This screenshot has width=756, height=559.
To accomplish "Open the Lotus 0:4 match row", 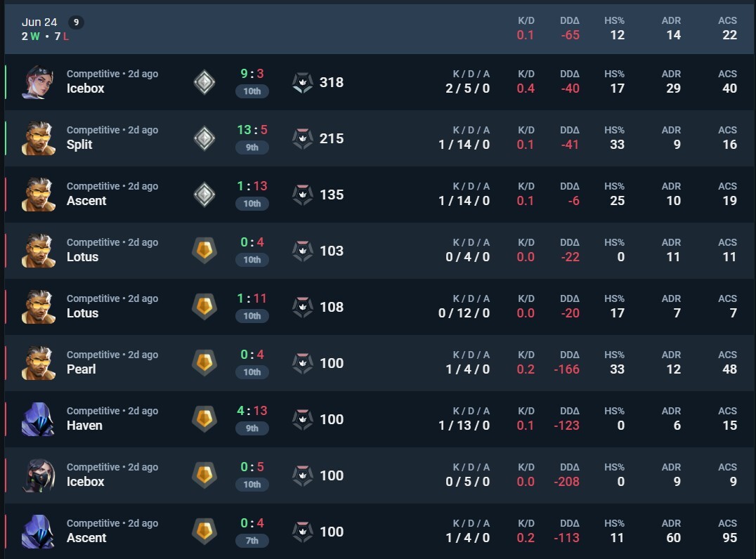I will (x=380, y=251).
